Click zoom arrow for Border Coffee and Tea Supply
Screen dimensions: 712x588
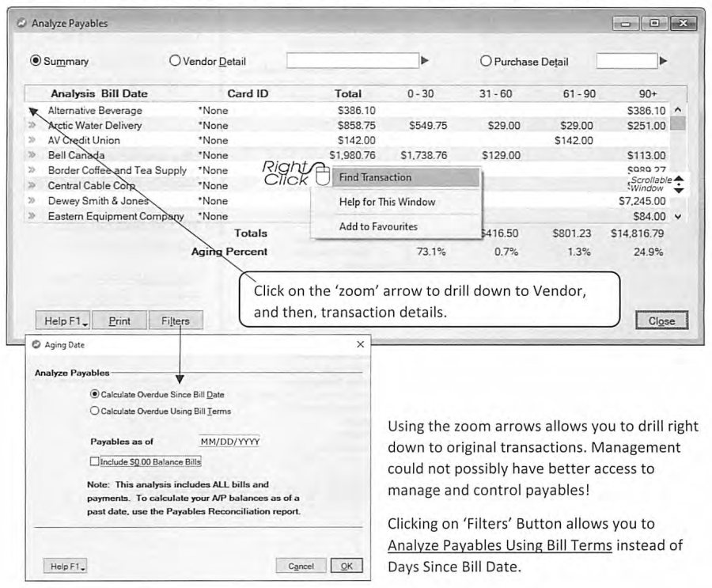click(x=32, y=170)
